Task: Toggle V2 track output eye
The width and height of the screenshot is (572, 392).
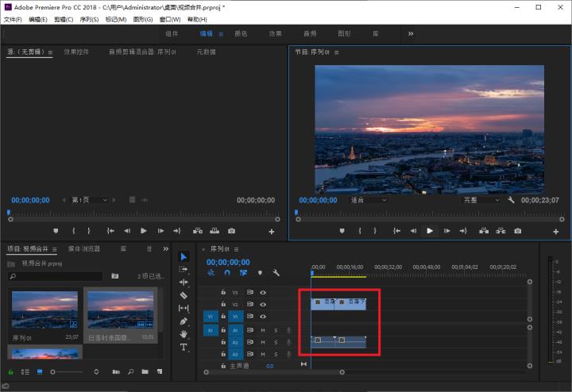Action: point(263,305)
